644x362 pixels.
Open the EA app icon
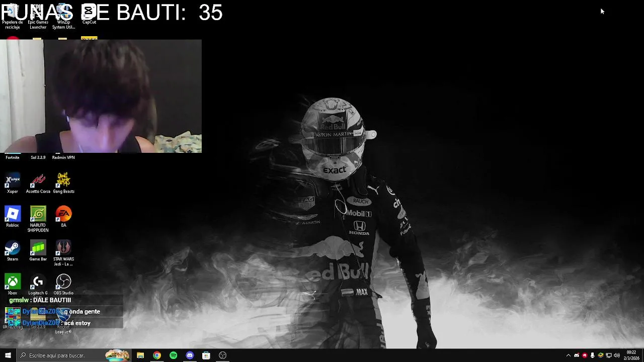63,217
